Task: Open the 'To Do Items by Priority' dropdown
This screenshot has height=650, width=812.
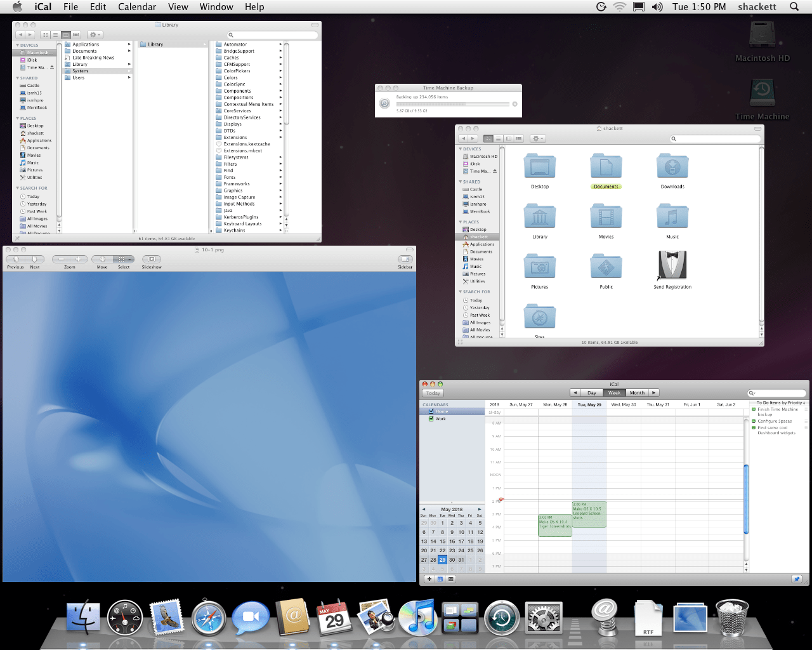Action: (780, 403)
